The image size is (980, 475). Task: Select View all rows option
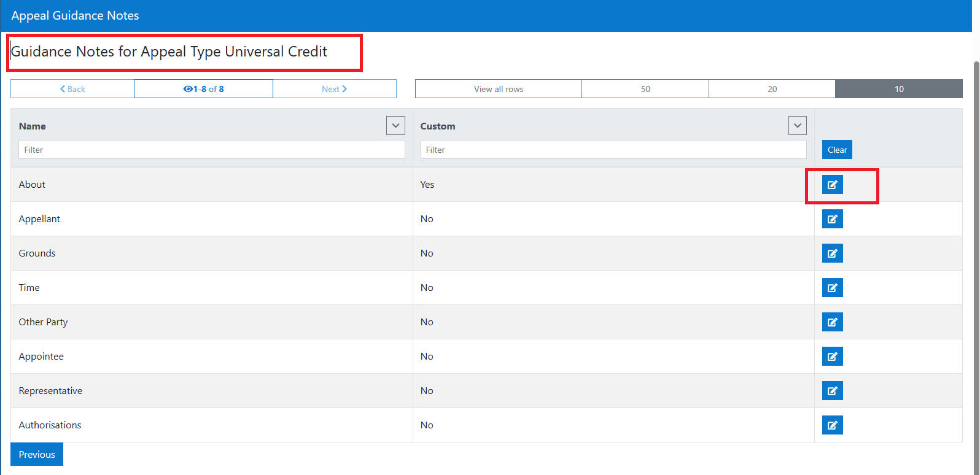click(x=499, y=89)
